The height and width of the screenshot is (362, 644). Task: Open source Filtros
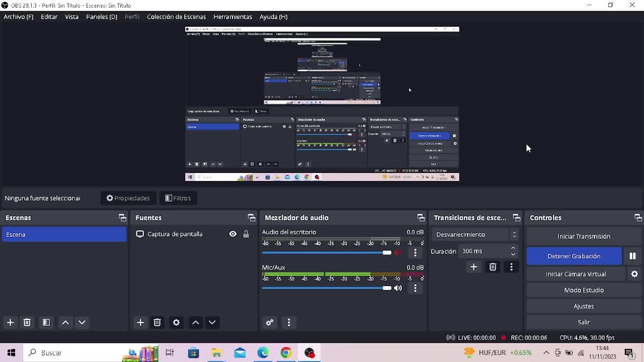click(x=178, y=198)
